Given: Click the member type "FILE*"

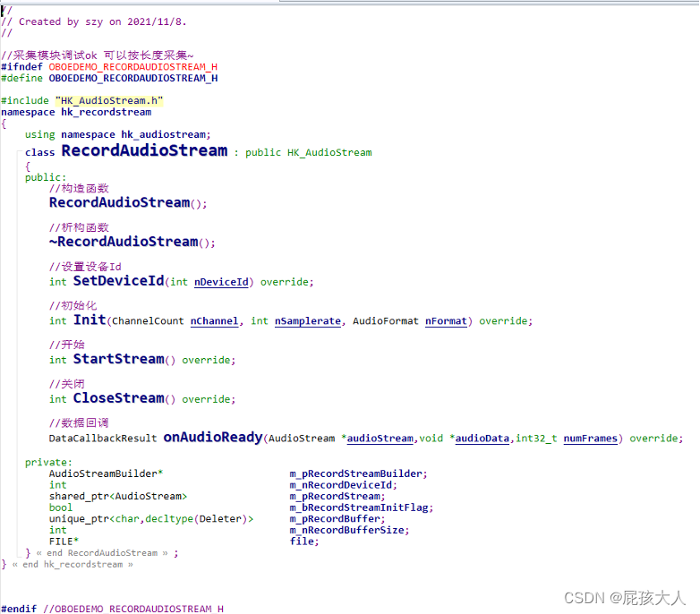Looking at the screenshot, I should coord(64,542).
